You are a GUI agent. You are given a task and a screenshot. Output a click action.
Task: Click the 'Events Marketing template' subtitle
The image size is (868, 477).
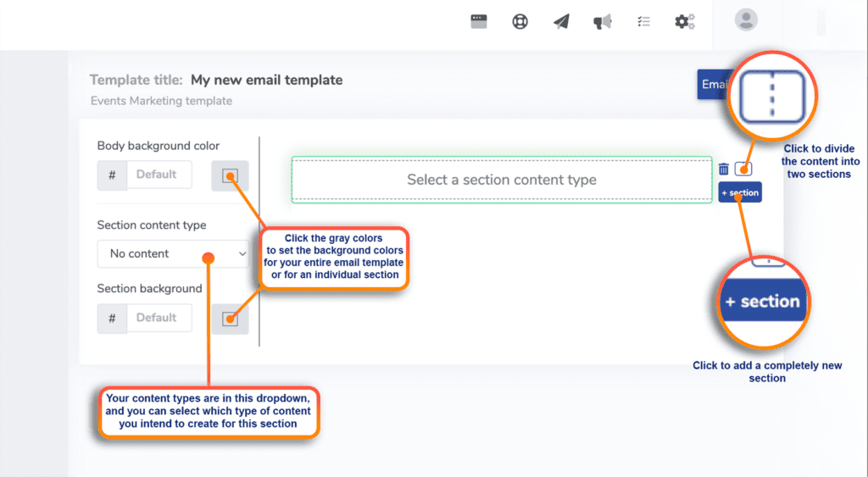pos(161,101)
